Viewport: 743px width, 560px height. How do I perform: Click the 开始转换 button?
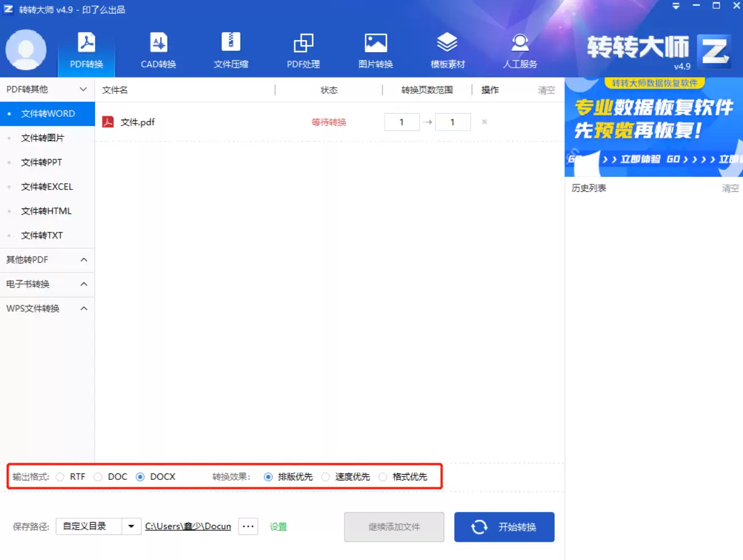pos(504,527)
